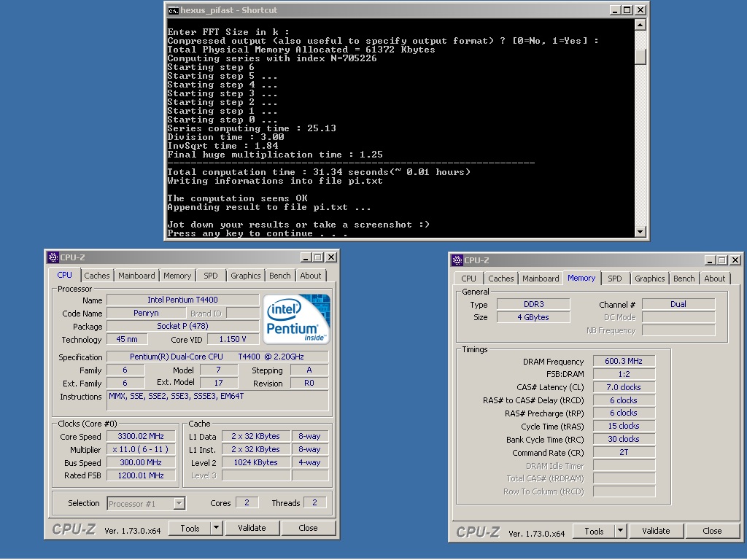Open the Tools dropdown arrow in right CPU-Z window

tap(620, 531)
